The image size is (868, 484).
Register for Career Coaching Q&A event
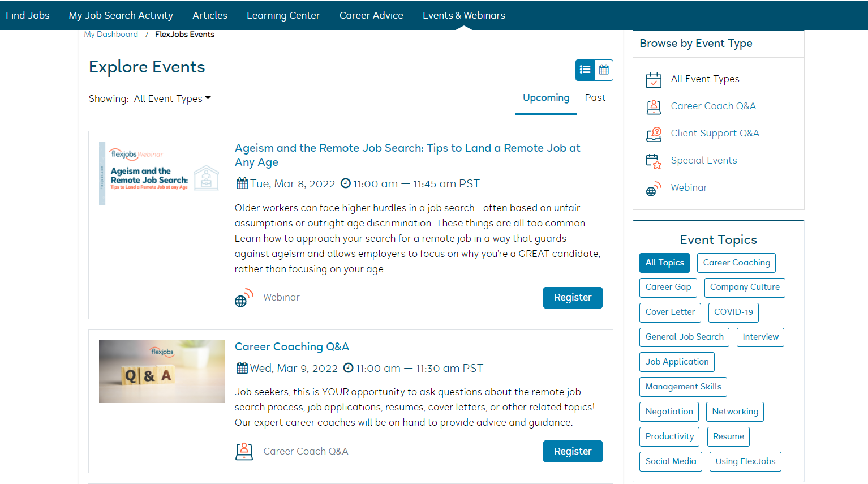click(573, 451)
